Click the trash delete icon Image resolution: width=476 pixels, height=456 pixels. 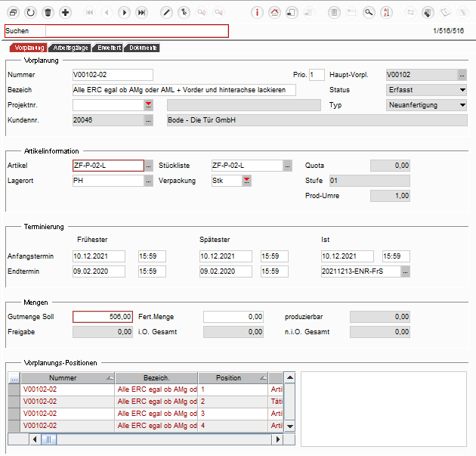click(x=48, y=12)
